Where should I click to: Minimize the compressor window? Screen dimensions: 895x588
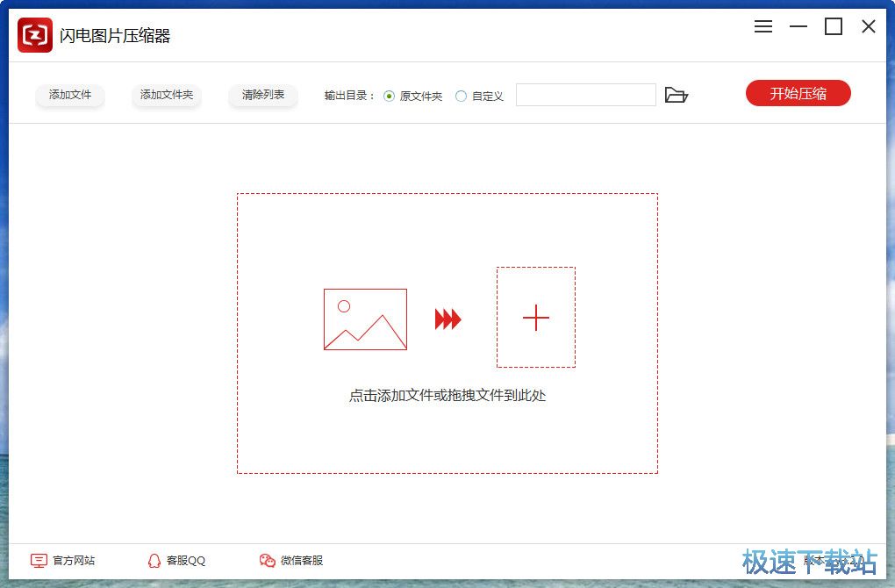798,27
